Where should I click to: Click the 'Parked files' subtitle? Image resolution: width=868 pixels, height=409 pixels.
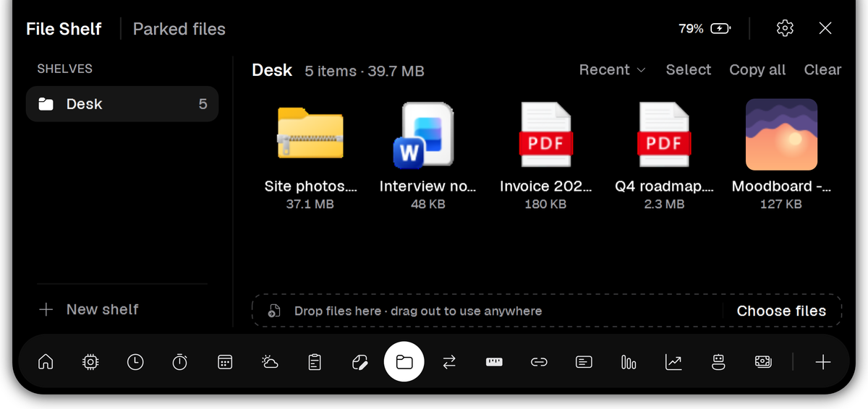point(179,29)
